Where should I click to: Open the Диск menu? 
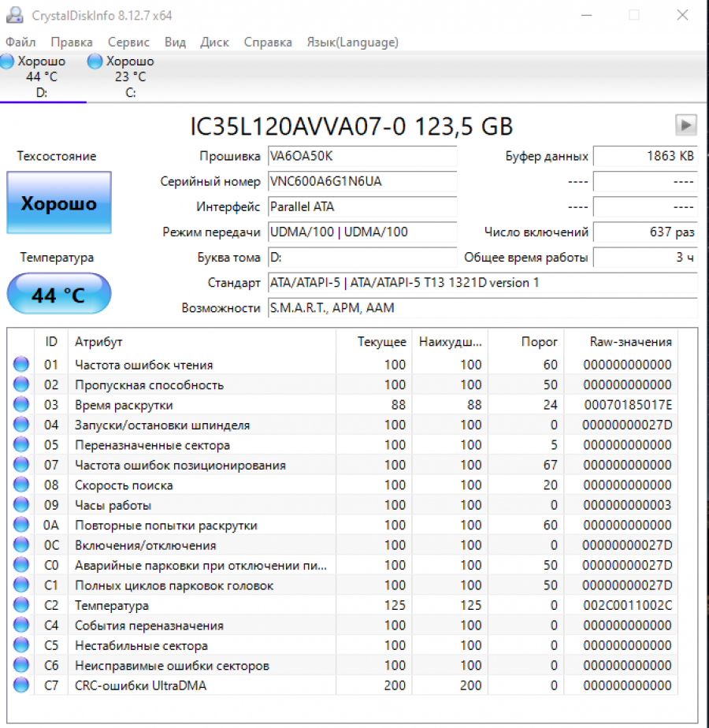click(x=214, y=42)
